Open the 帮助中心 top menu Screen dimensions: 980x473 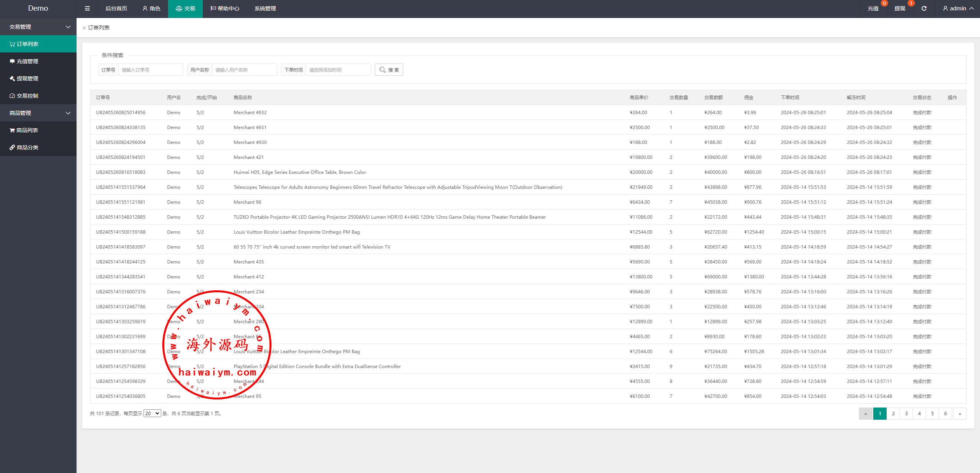tap(225, 8)
